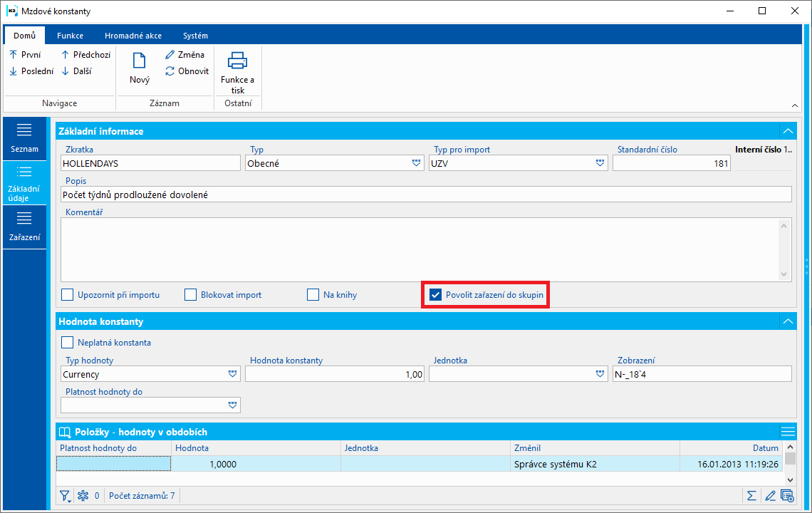Image resolution: width=812 pixels, height=513 pixels.
Task: Go to previous record (Předchozí)
Action: 85,54
